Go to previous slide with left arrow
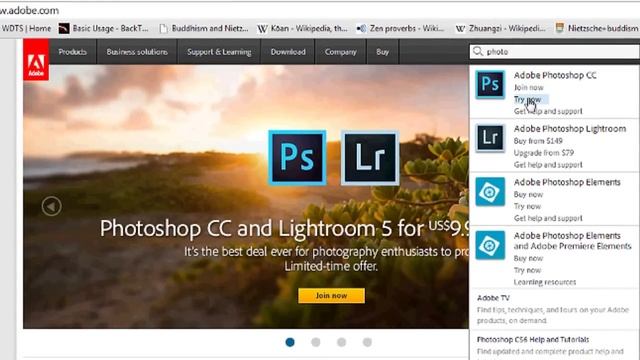Viewport: 640px width, 360px height. tap(51, 206)
